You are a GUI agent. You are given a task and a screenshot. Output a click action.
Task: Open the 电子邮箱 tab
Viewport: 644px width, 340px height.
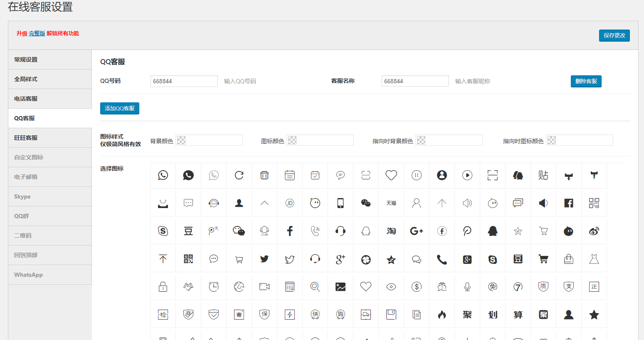[50, 177]
